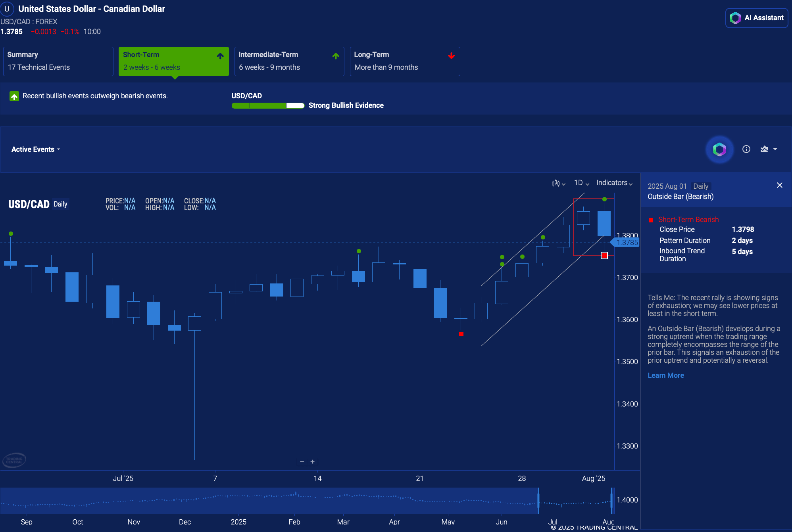Screen dimensions: 792x532
Task: Click the red bearish marker under the July doji candle
Action: 461,334
